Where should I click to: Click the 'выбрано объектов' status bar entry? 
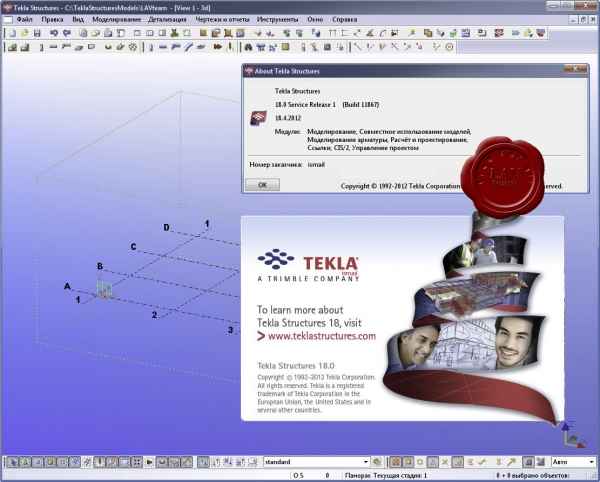click(533, 475)
